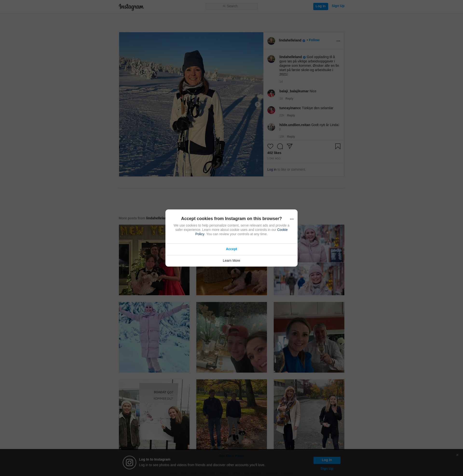Open balaji_balajikumar commenter avatar

tap(271, 93)
